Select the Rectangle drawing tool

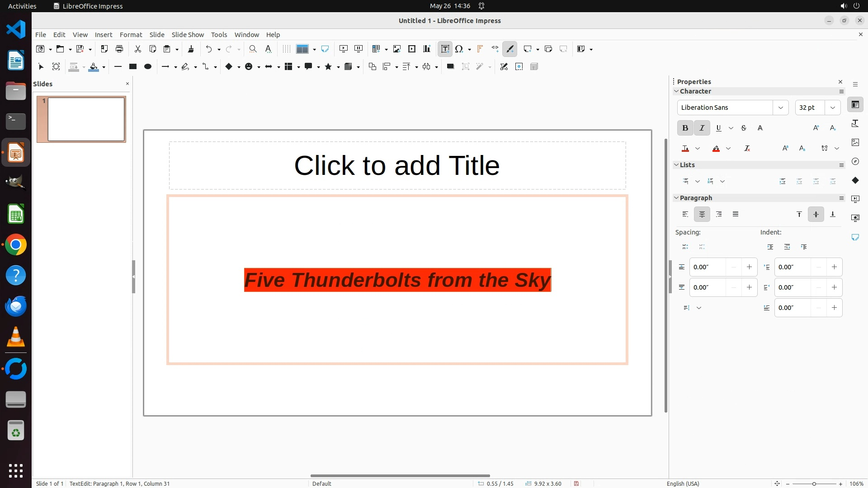132,66
